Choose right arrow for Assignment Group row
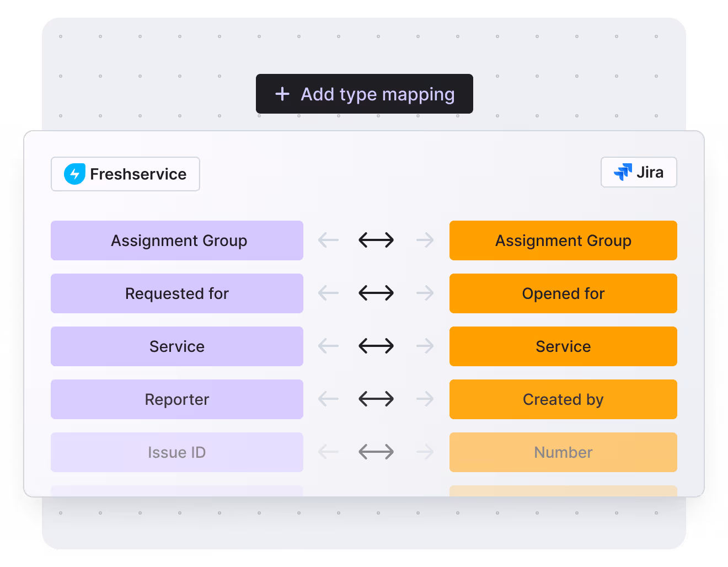Image resolution: width=728 pixels, height=567 pixels. [x=425, y=240]
